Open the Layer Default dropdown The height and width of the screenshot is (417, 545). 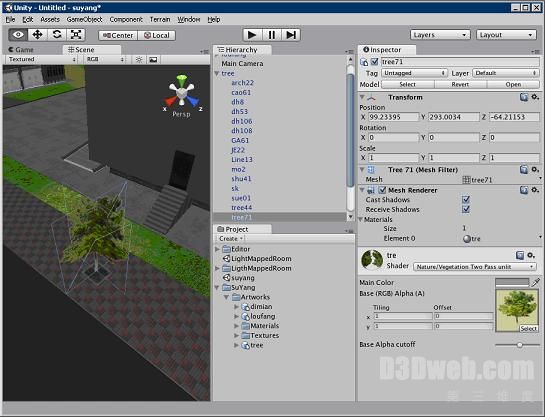pos(506,73)
